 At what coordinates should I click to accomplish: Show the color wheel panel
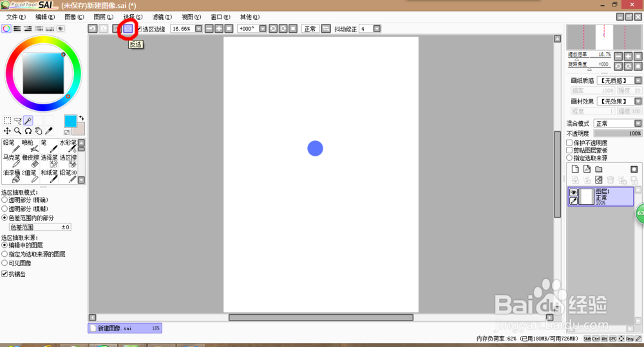click(6, 28)
